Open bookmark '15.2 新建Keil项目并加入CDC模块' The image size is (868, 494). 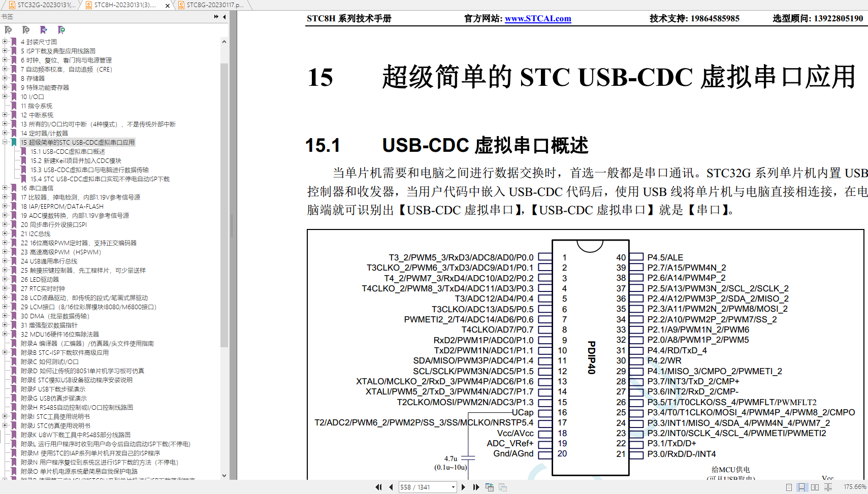tap(76, 160)
